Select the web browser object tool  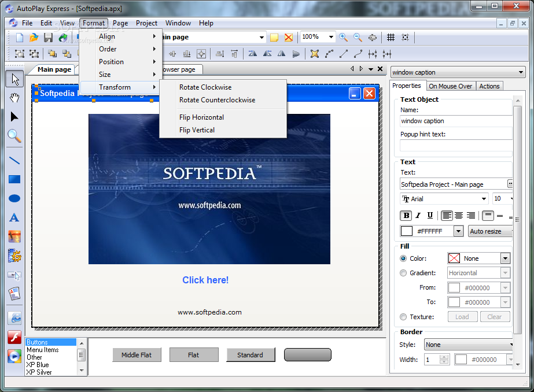pos(14,318)
